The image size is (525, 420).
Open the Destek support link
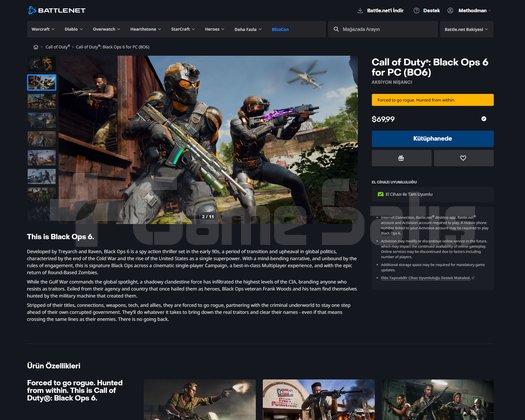pyautogui.click(x=431, y=11)
